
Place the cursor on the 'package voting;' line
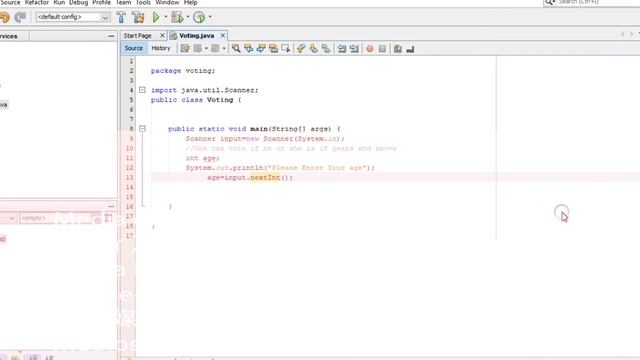183,71
